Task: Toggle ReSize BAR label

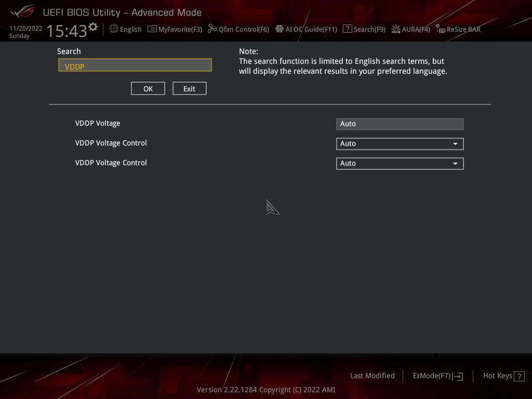Action: [x=463, y=29]
